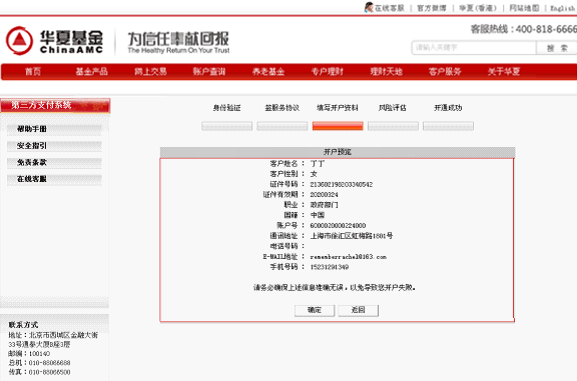Click the customer name value 丁丁

(317, 163)
